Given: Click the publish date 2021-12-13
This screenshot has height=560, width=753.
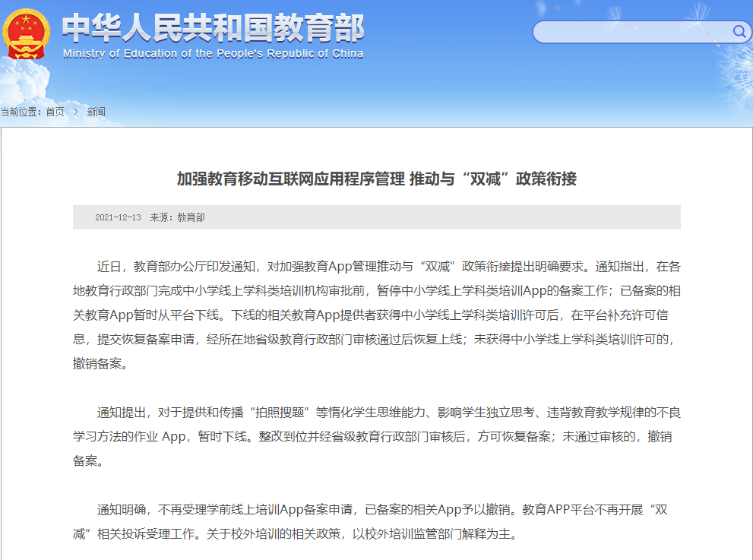Looking at the screenshot, I should 118,217.
